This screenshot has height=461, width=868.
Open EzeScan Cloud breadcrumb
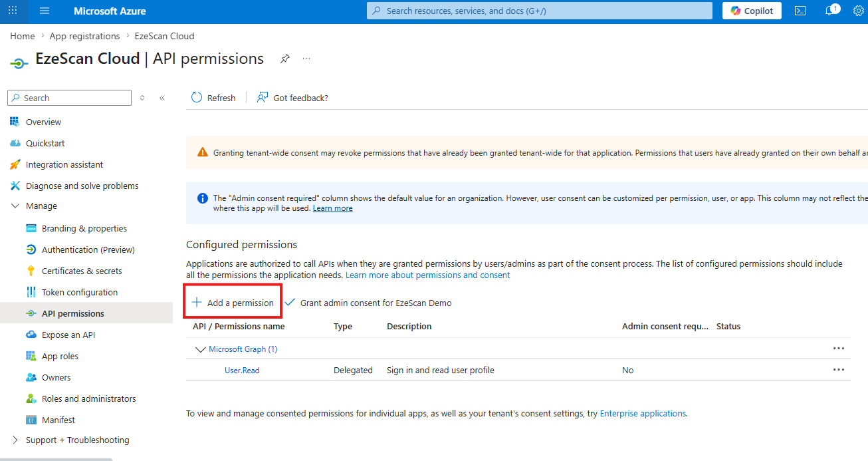[x=164, y=36]
